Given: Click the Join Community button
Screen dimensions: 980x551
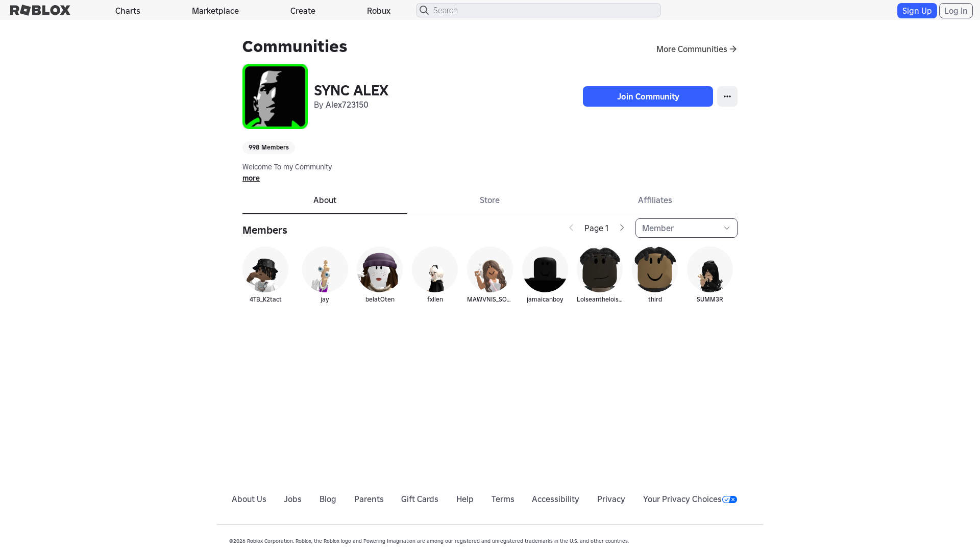Looking at the screenshot, I should tap(648, 96).
